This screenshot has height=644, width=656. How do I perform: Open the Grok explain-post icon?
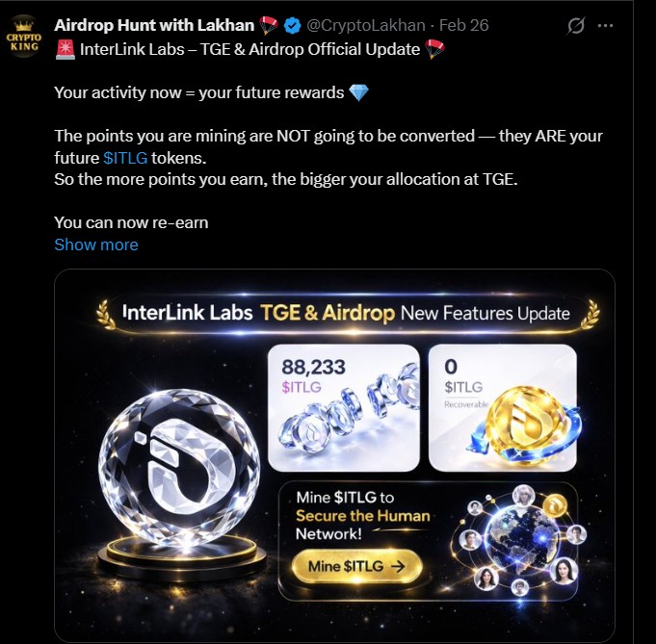[x=576, y=26]
